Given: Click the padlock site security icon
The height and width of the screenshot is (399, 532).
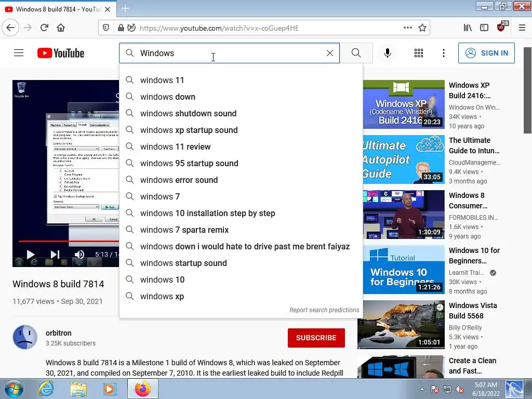Looking at the screenshot, I should pos(121,28).
